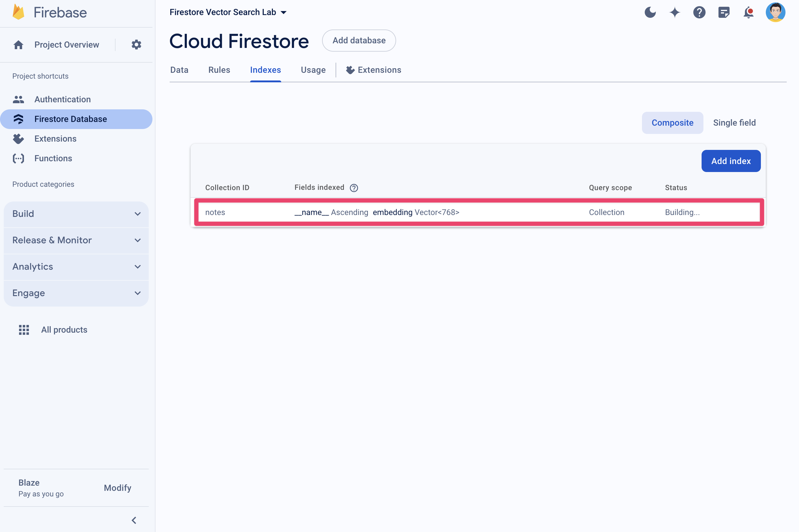Click Modify billing plan link

click(x=116, y=488)
